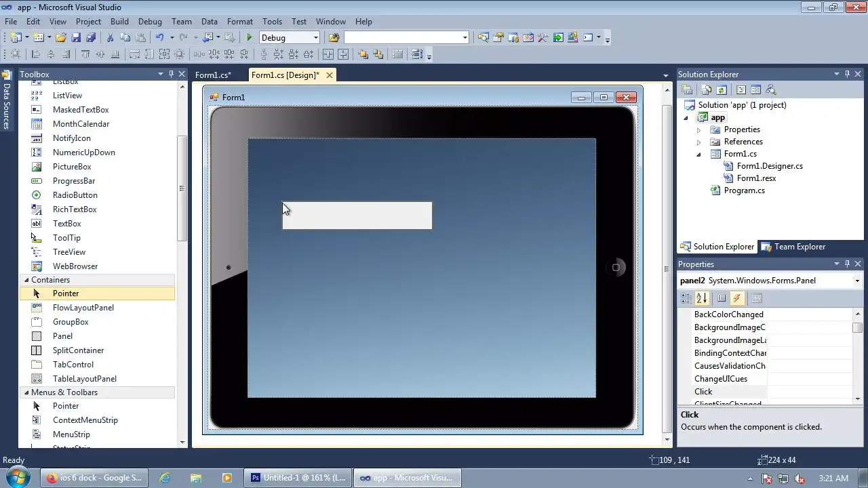Open Form1.Designer.cs in Solution Explorer
Image resolution: width=868 pixels, height=488 pixels.
pos(770,166)
